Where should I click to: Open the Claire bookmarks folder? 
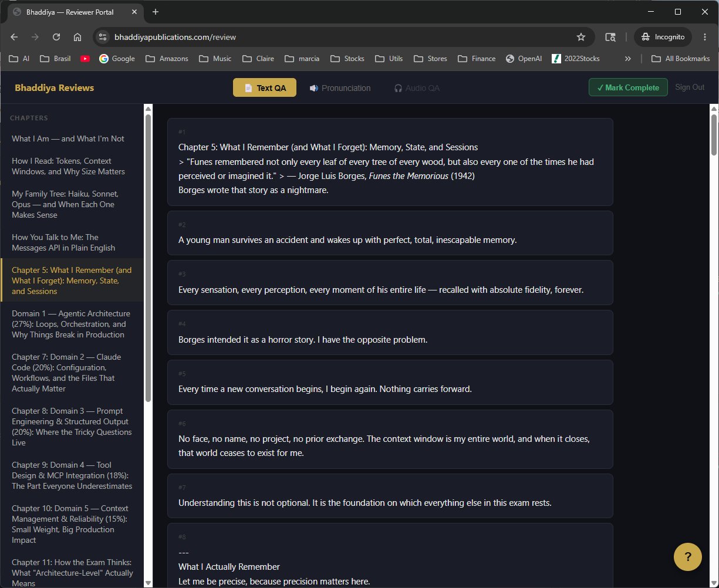pos(258,59)
